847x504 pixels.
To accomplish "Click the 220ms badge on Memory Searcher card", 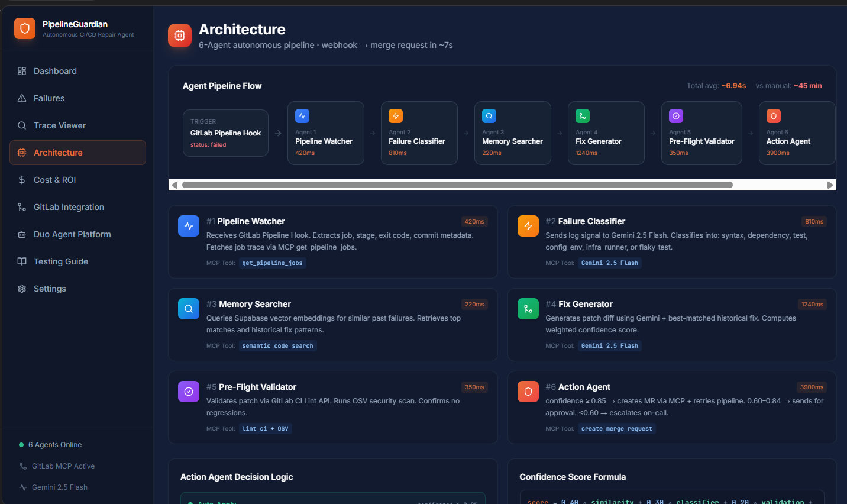I will coord(474,305).
